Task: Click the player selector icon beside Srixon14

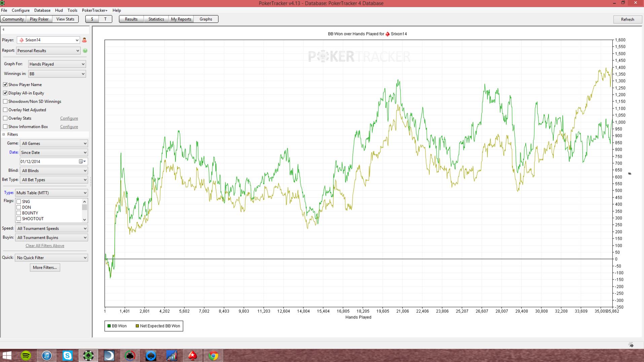Action: point(84,40)
